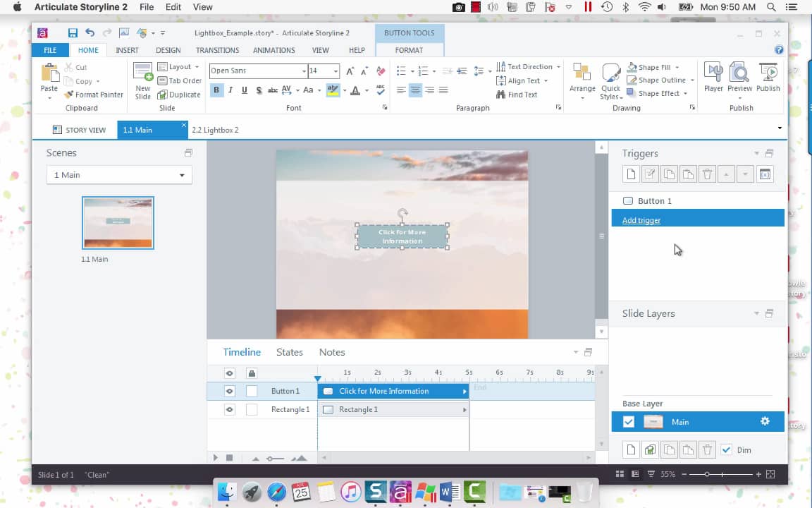
Task: Open the FORMAT tab under Button Tools
Action: click(x=409, y=50)
